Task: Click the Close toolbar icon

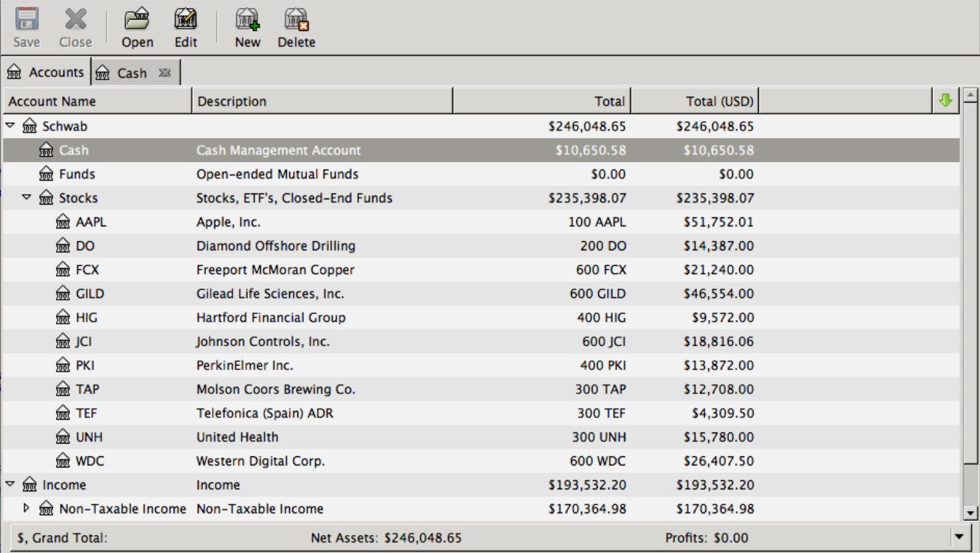Action: 76,19
